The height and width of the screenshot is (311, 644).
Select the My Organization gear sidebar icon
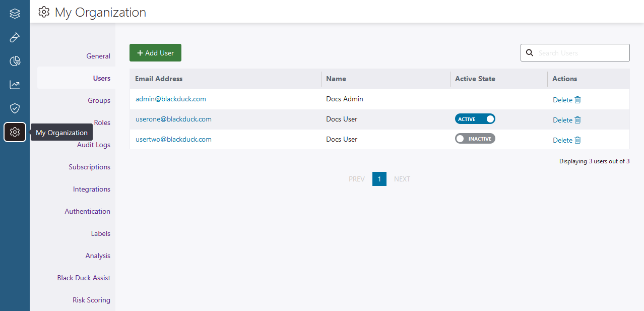point(15,132)
